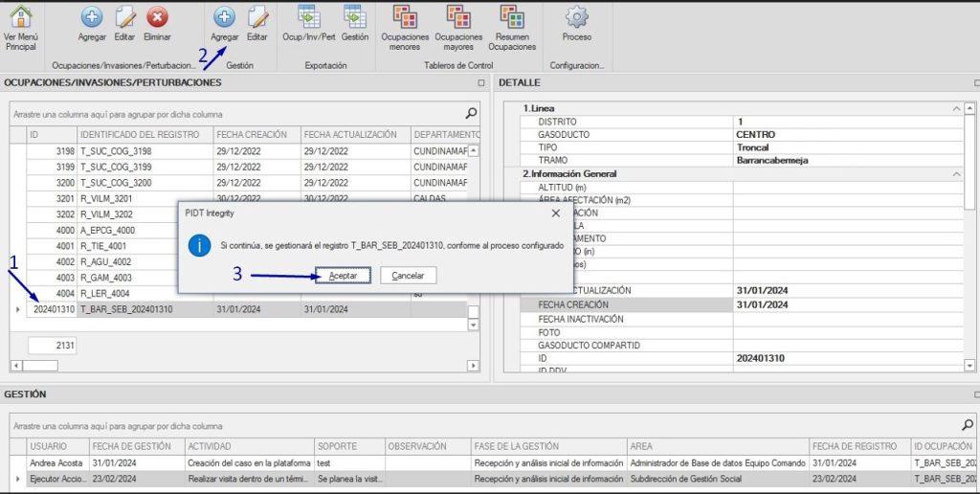Sort by USUARIO column in Gestión
The height and width of the screenshot is (494, 980).
pyautogui.click(x=48, y=446)
